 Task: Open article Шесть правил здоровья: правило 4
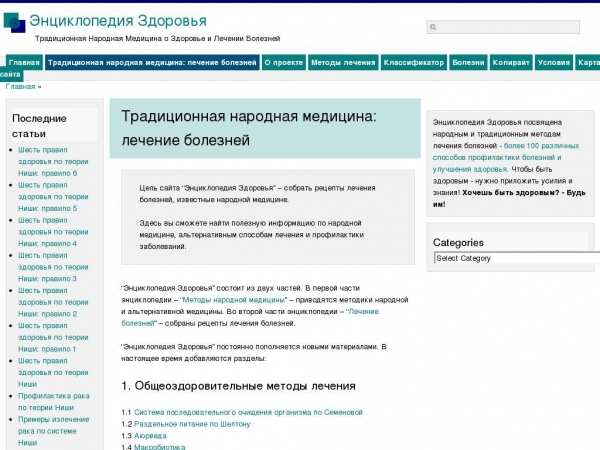53,232
